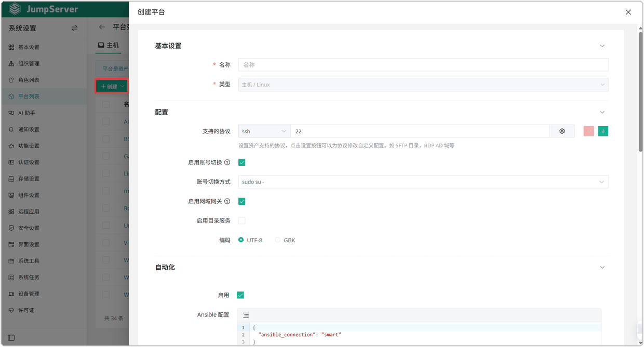Click the JumpServer logo icon

coord(15,9)
